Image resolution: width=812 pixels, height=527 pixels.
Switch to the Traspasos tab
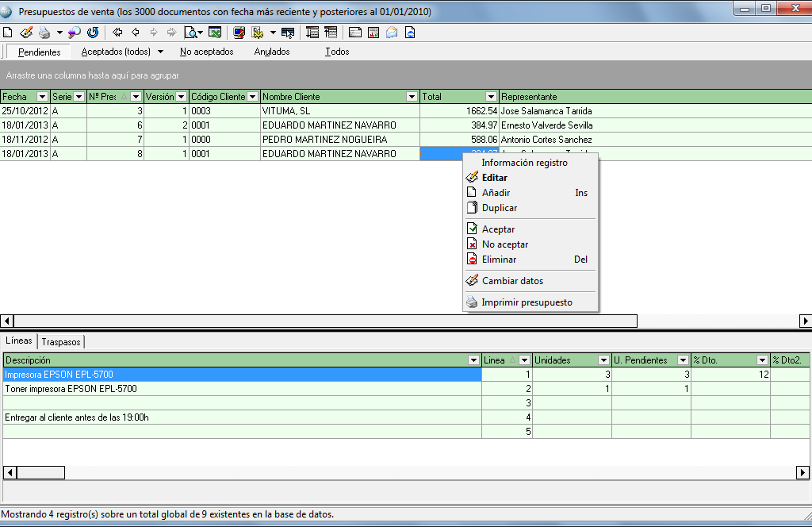61,342
